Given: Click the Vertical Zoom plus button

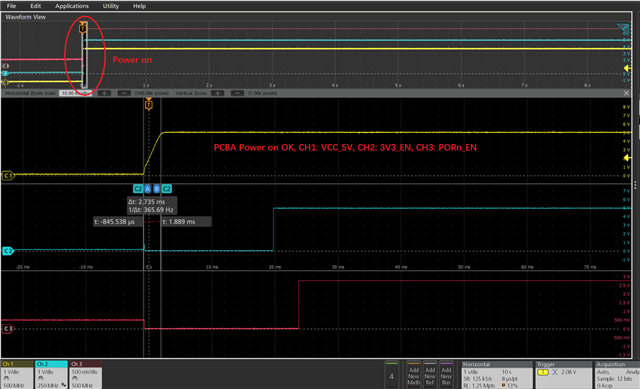Looking at the screenshot, I should [218, 93].
